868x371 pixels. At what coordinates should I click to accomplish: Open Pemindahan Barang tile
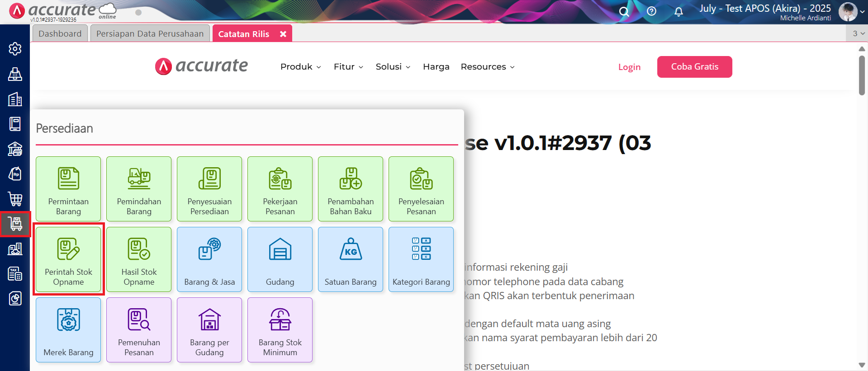click(x=139, y=189)
